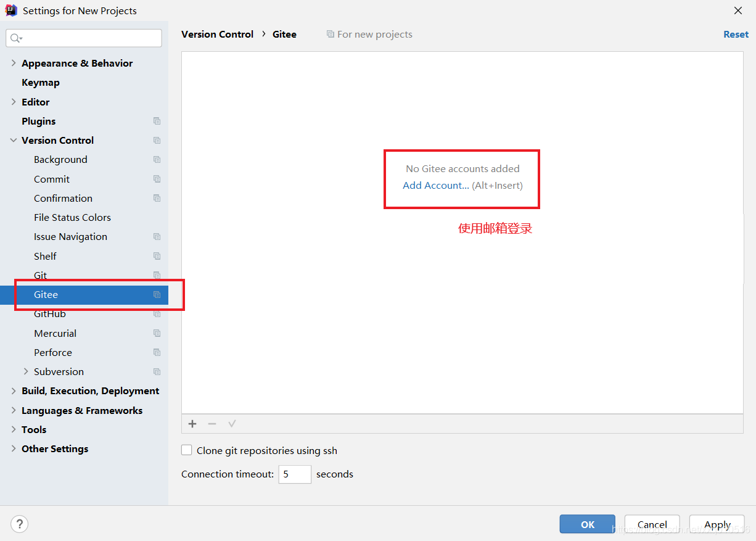The image size is (756, 541).
Task: Click the help question mark button
Action: (x=19, y=524)
